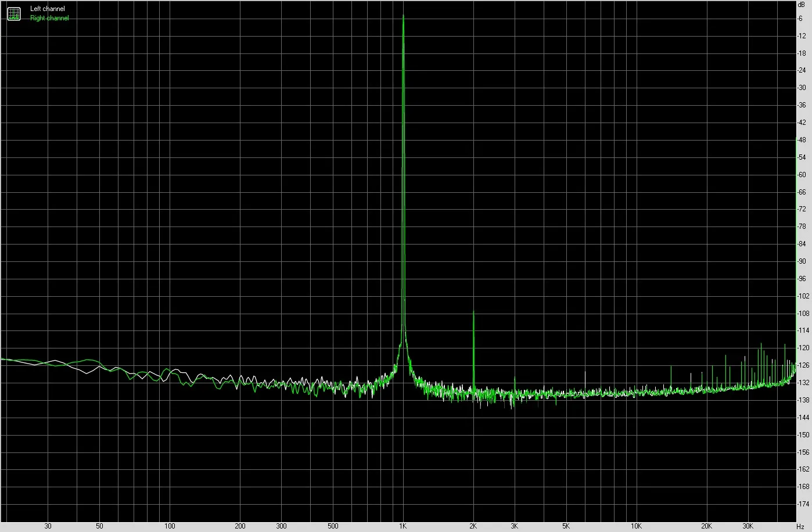Click the tip of the 2 kHz harmonic spike
812x532 pixels.
coord(473,312)
